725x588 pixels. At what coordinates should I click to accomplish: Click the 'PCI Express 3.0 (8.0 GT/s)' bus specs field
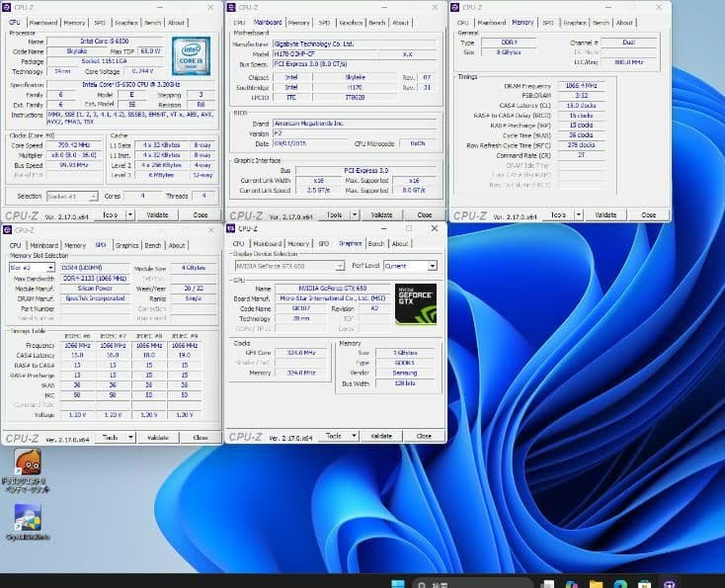pyautogui.click(x=355, y=64)
